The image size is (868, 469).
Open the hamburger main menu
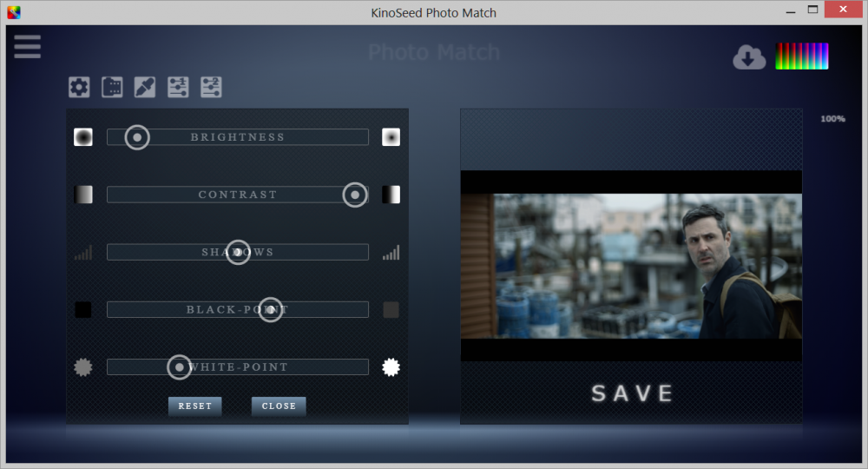coord(28,47)
